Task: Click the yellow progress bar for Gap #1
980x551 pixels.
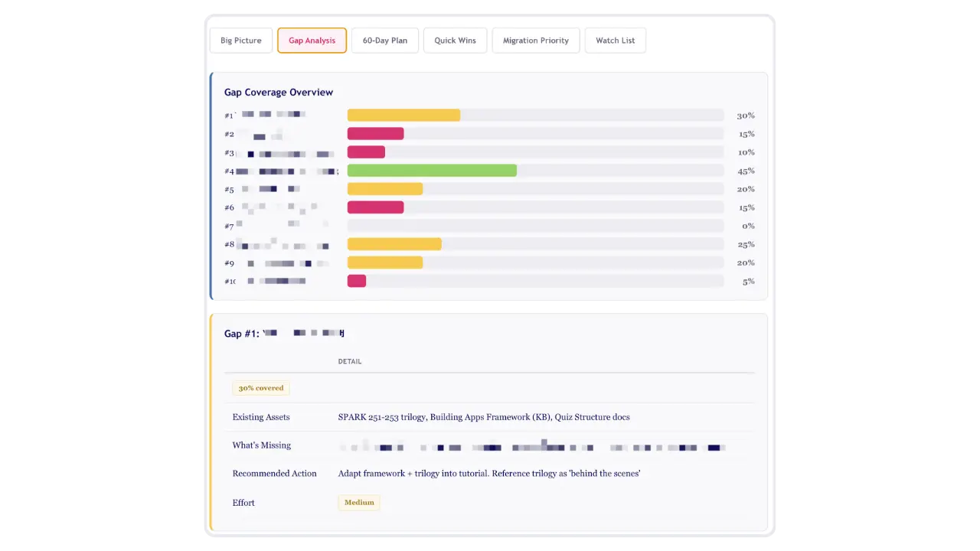Action: (x=403, y=115)
